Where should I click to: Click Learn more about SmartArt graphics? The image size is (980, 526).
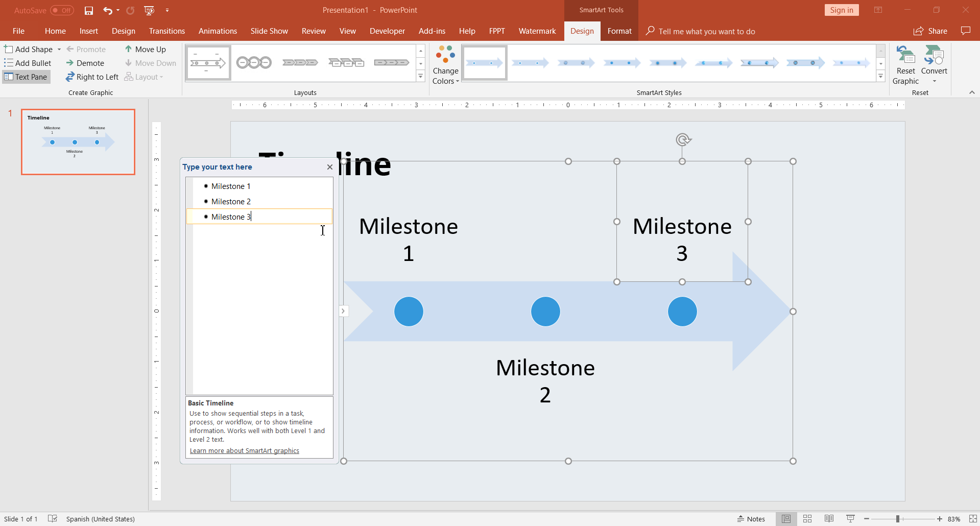[244, 450]
